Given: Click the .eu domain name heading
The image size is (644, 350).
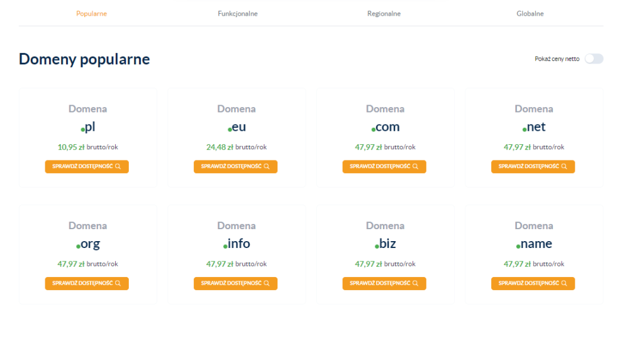Looking at the screenshot, I should coord(236,127).
